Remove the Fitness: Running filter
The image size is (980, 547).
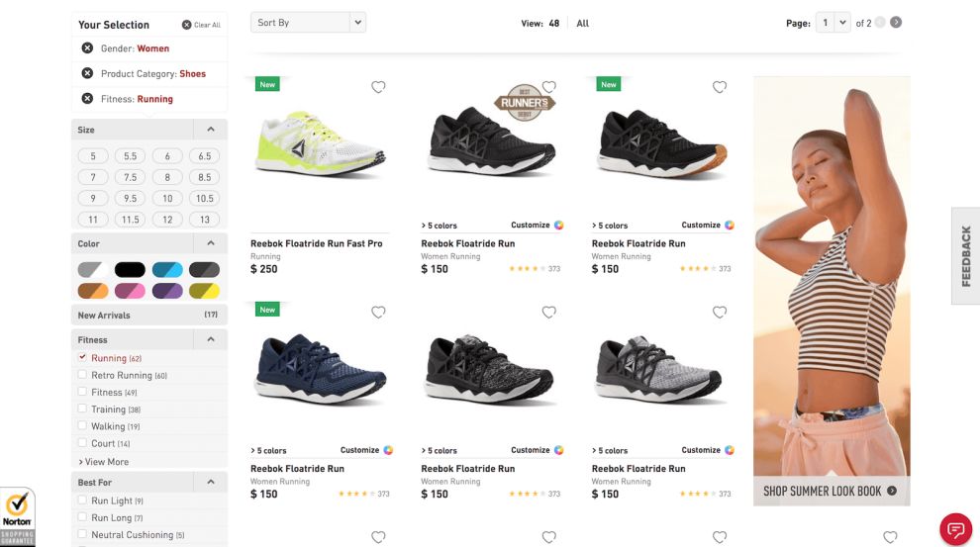coord(87,99)
